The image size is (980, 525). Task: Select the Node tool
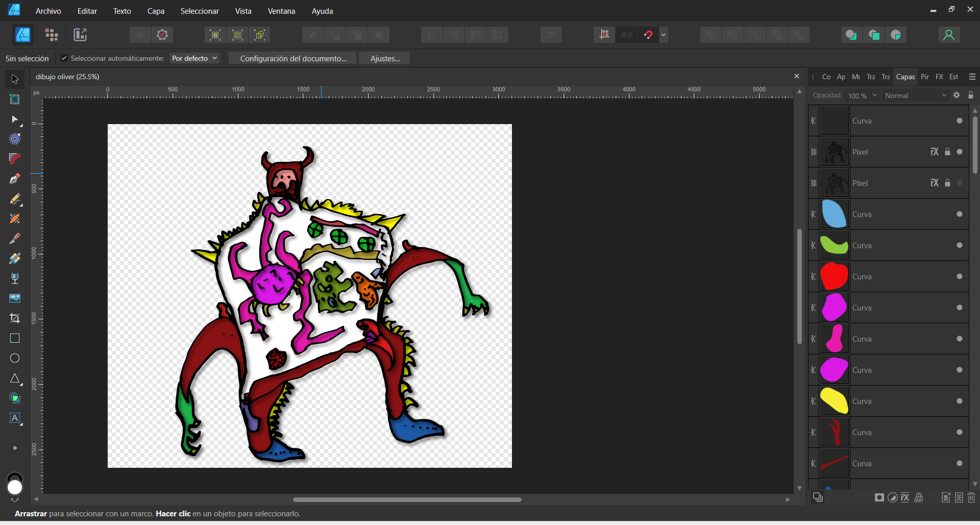click(15, 120)
